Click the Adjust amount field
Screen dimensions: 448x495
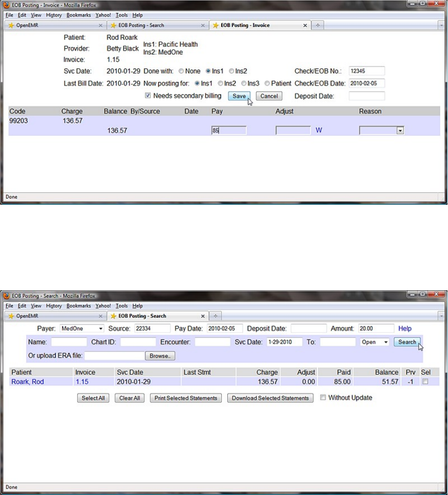pyautogui.click(x=293, y=131)
